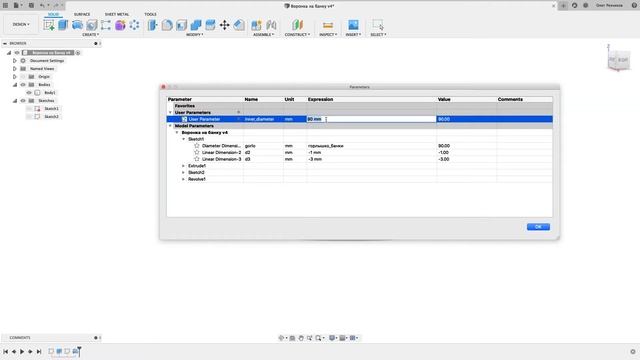Toggle visibility of Origin folder

tap(23, 77)
